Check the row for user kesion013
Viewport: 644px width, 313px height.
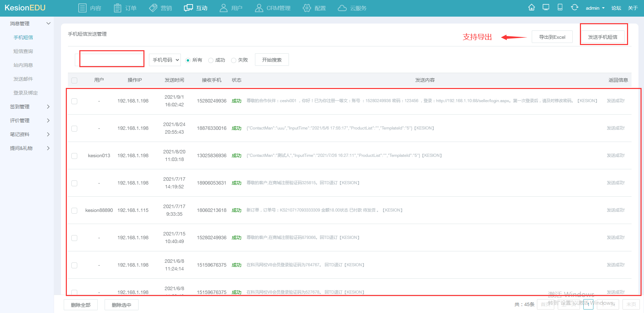click(74, 156)
